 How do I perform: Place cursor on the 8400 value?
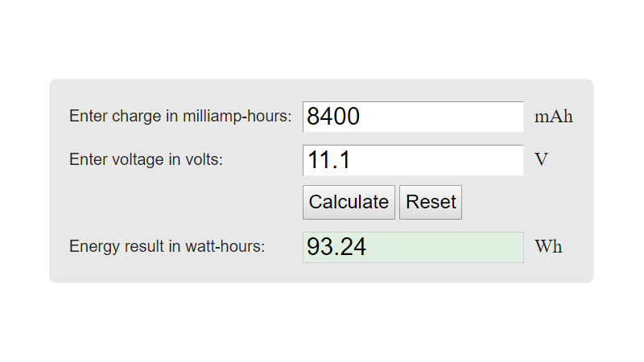(x=333, y=117)
